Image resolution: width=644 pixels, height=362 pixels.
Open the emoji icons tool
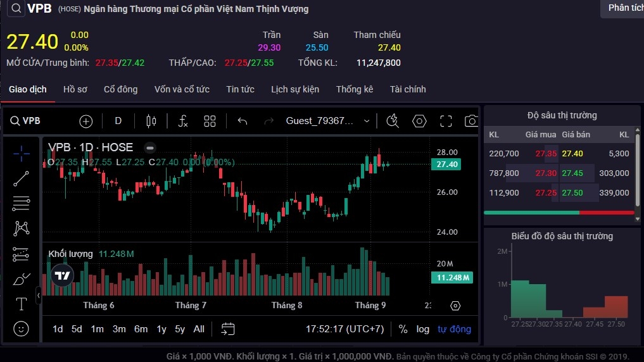(22, 328)
